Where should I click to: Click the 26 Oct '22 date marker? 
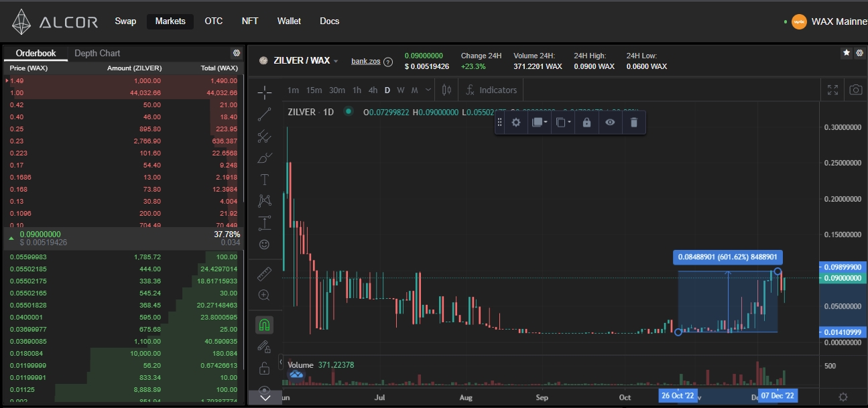(x=678, y=395)
